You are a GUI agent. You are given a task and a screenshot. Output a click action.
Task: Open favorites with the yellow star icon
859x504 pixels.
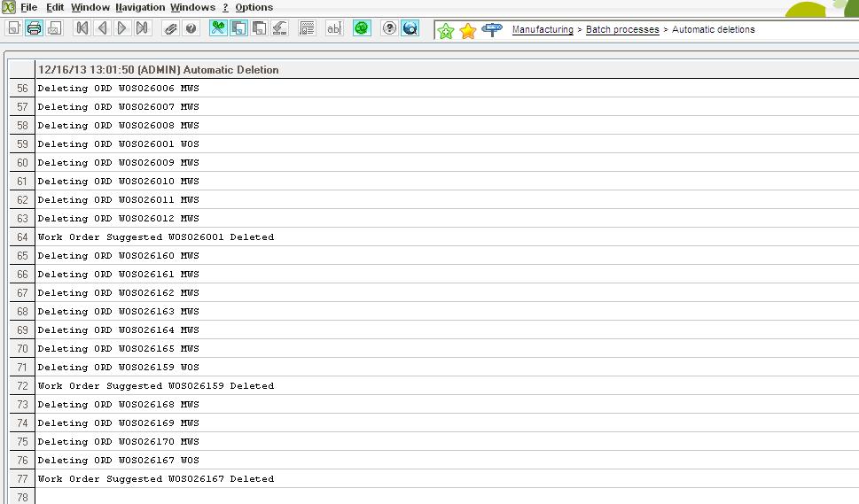[x=468, y=31]
